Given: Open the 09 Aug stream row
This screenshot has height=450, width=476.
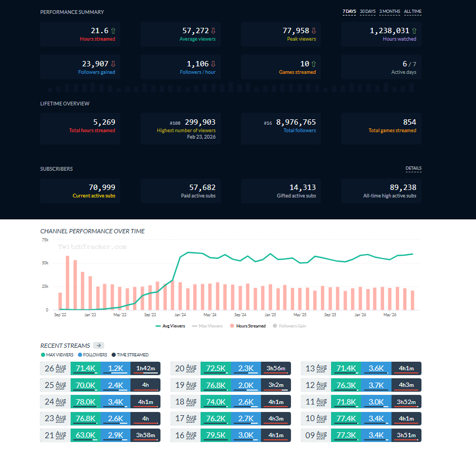Looking at the screenshot, I should coord(361,435).
